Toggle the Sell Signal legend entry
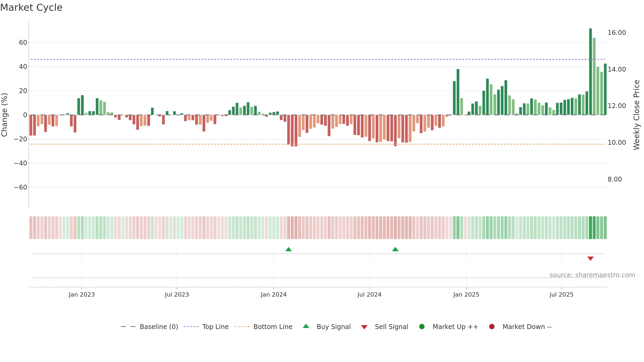 385,327
